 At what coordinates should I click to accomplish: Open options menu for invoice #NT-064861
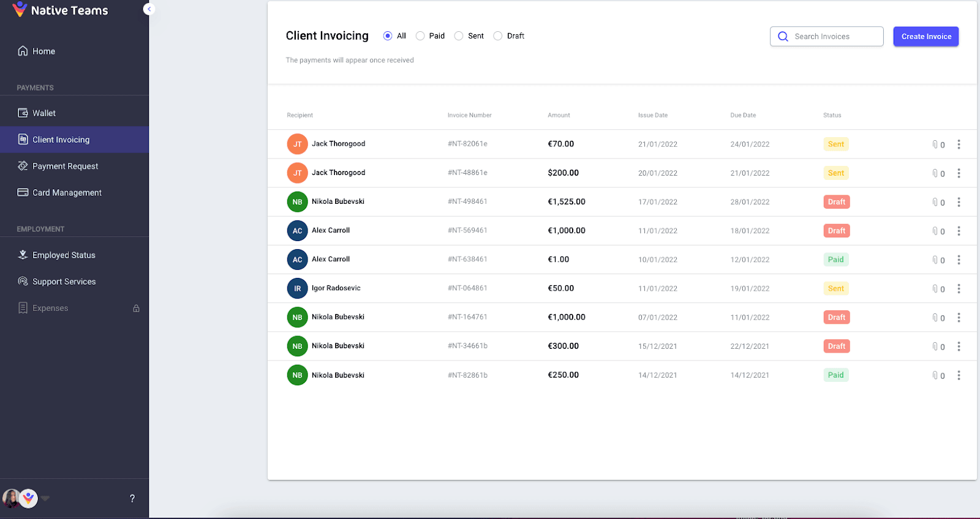click(959, 289)
